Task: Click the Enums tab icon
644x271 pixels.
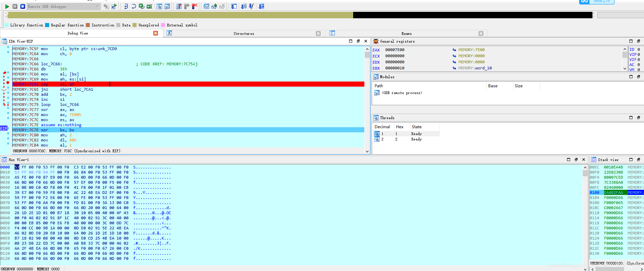Action: [x=332, y=33]
